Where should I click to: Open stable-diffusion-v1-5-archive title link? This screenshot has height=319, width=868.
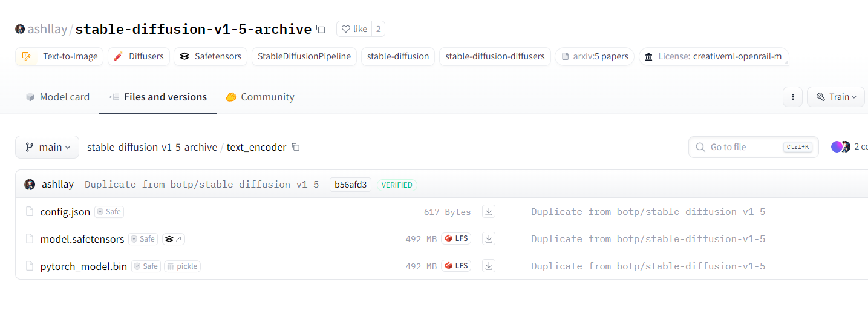(193, 29)
